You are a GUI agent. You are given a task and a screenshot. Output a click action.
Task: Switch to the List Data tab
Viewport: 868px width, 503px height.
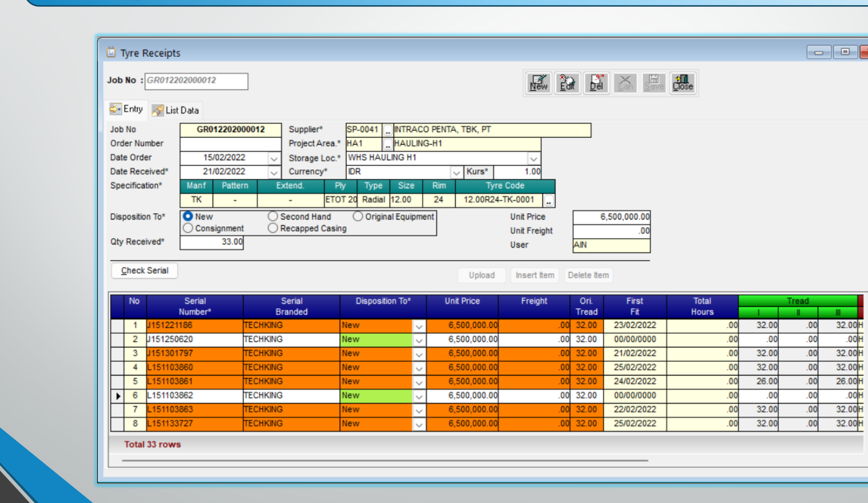(x=176, y=110)
